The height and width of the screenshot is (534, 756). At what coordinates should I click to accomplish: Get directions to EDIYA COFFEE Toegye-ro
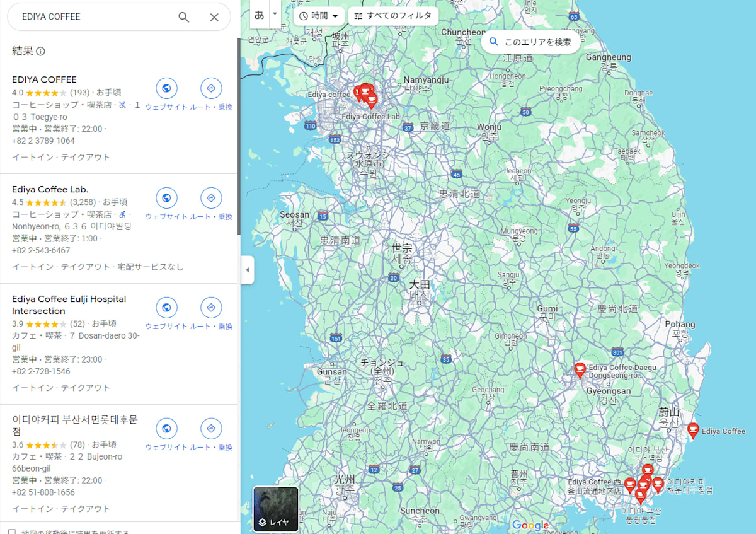point(211,88)
